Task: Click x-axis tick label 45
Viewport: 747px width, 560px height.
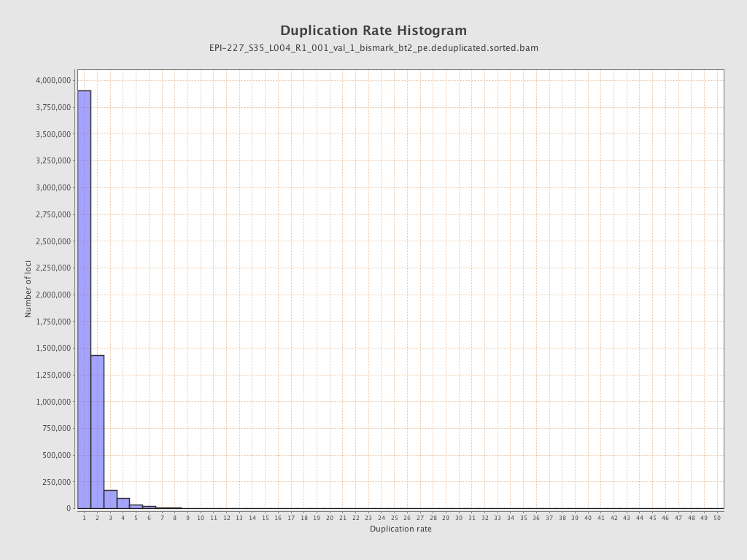Action: [x=653, y=518]
